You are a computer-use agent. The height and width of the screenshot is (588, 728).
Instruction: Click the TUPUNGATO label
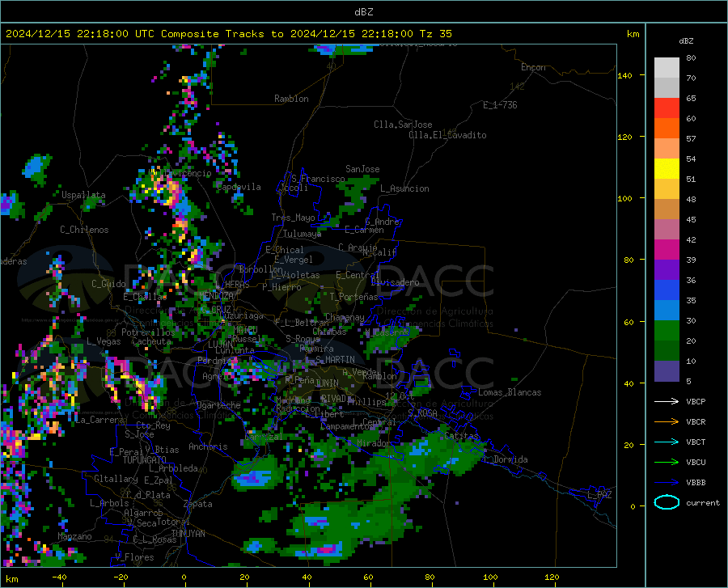click(x=145, y=460)
